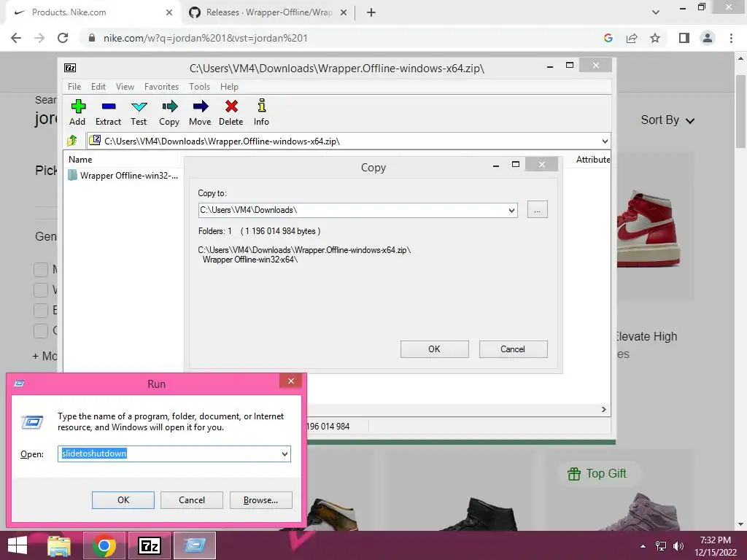
Task: Go up one folder level in 7-Zip
Action: (72, 141)
